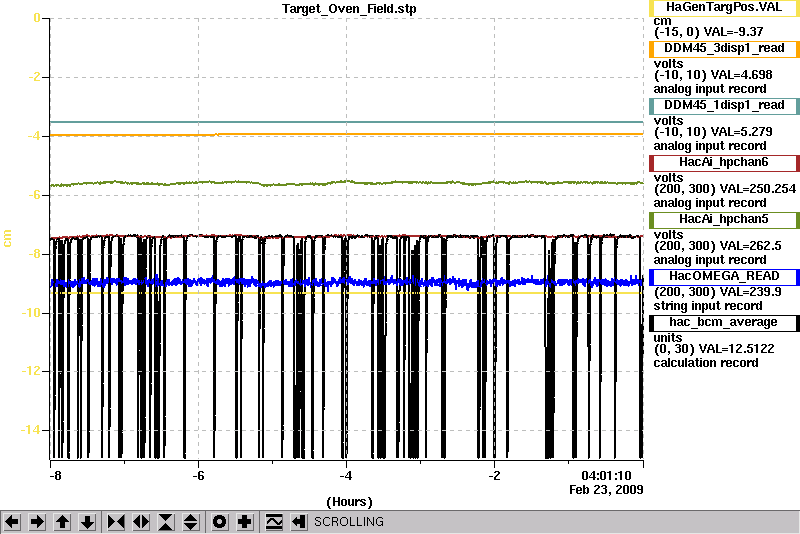Click the 'string input record' description
This screenshot has width=800, height=534.
[708, 306]
